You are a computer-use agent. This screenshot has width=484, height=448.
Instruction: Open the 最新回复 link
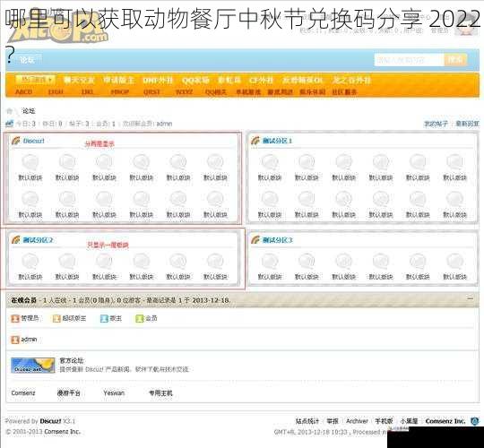467,124
